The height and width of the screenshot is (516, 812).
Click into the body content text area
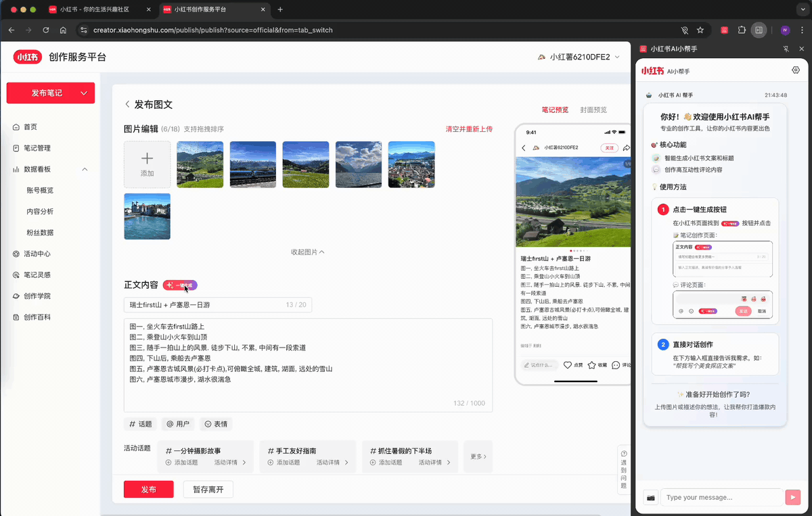tap(308, 365)
